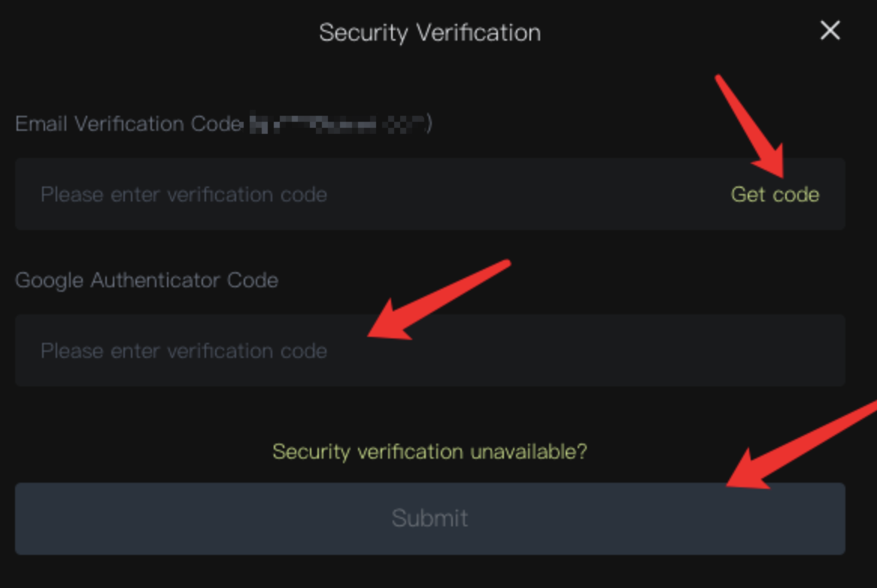Close the Security Verification dialog
The height and width of the screenshot is (588, 877).
(x=830, y=31)
